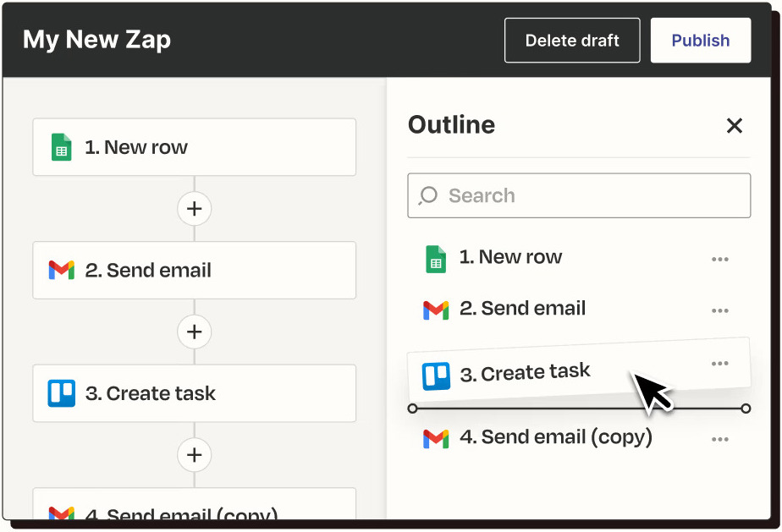Open the '1. New row' step card
Image resolution: width=782 pixels, height=532 pixels.
pos(195,147)
